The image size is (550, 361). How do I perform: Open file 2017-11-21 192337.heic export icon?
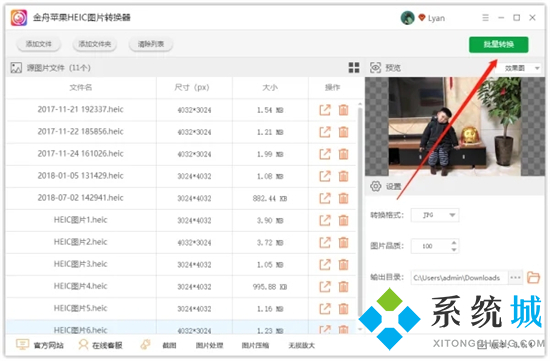coord(325,110)
